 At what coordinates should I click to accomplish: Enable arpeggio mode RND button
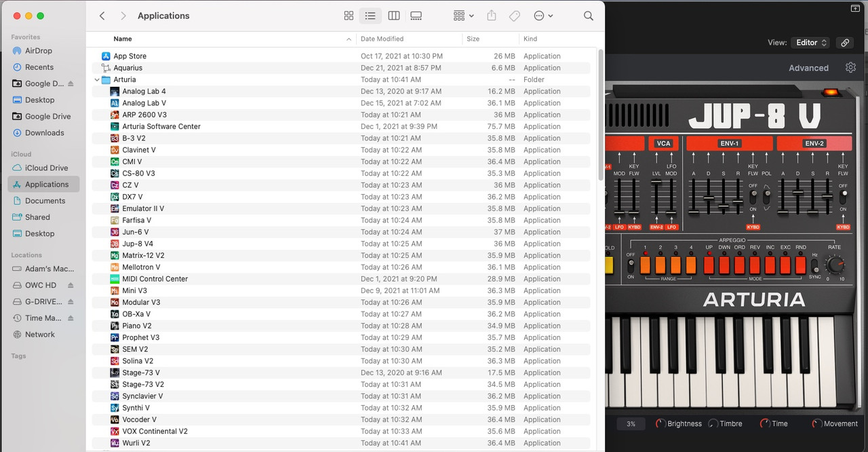click(801, 265)
